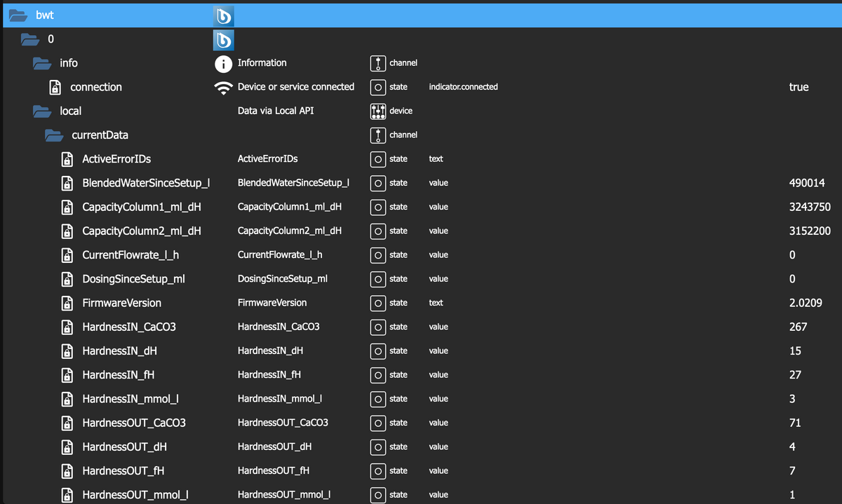Select the BlendedWaterSinceSetup_l tree item

click(146, 183)
